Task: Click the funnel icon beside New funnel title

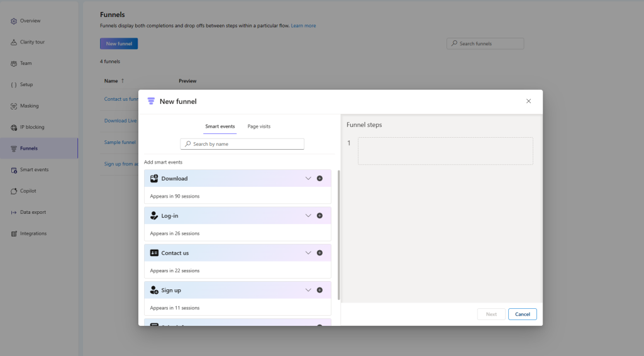Action: [x=151, y=101]
